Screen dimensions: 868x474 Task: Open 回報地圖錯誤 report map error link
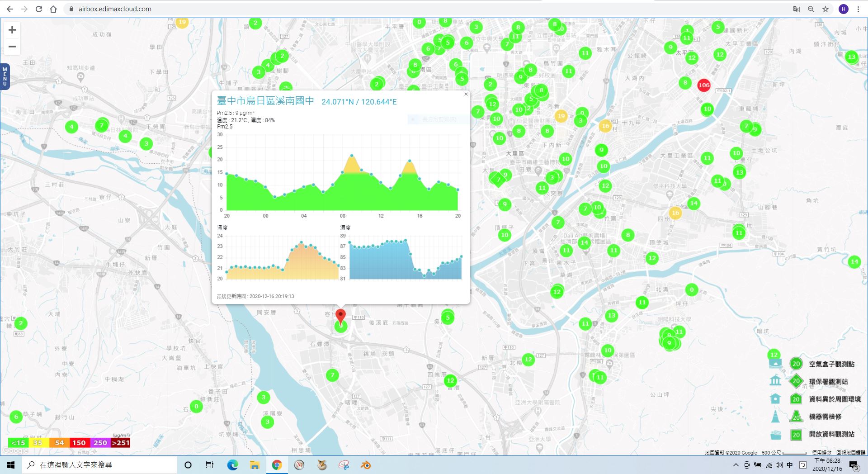click(850, 453)
